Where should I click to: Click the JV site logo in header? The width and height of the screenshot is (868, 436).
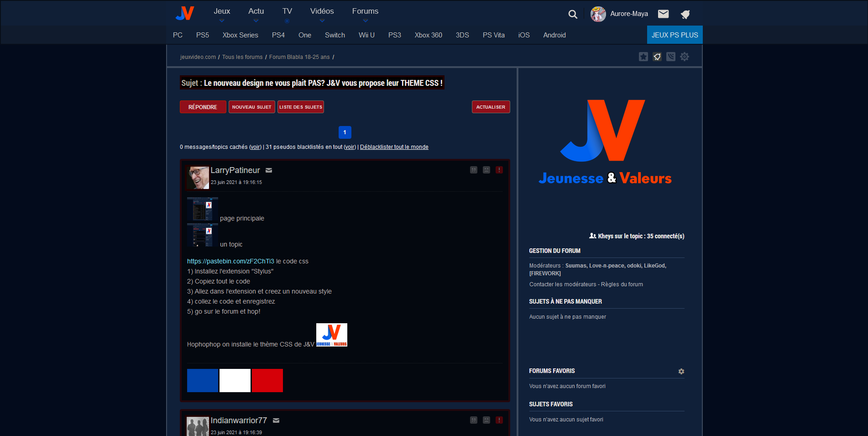pyautogui.click(x=185, y=13)
